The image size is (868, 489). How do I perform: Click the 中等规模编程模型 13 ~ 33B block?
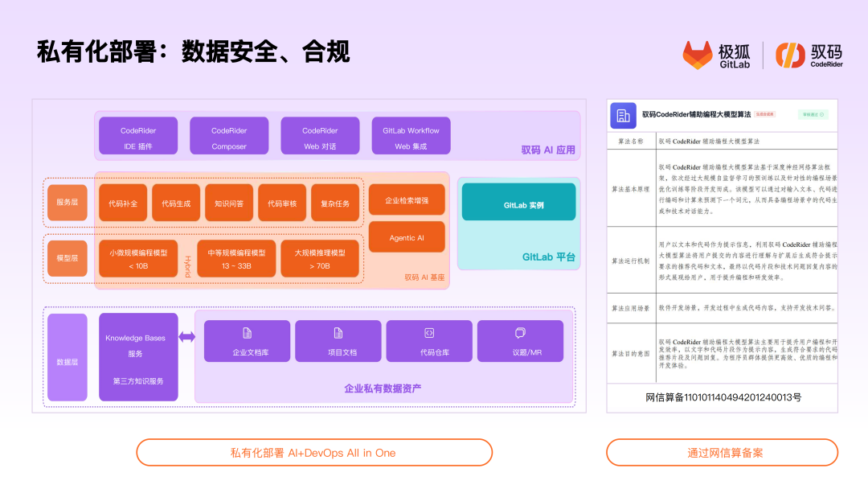coord(236,259)
